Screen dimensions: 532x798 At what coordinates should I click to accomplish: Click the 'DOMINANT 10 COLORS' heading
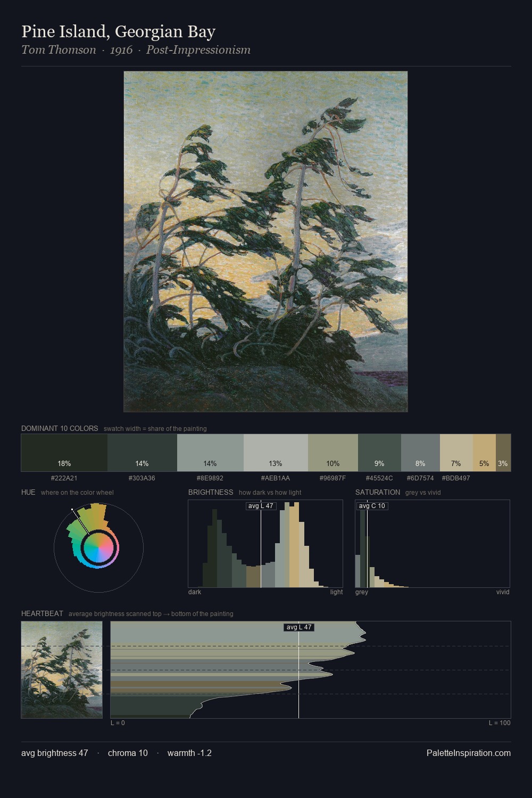coord(60,429)
